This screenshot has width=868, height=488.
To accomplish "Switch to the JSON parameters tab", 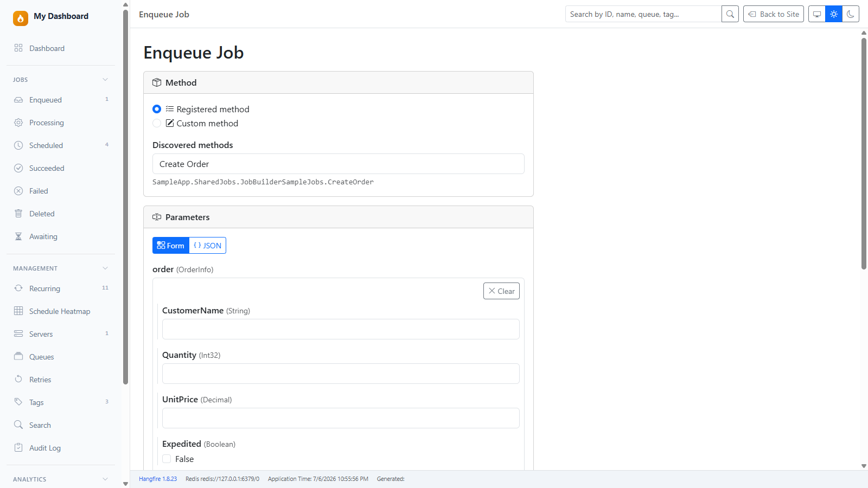I will pos(208,246).
